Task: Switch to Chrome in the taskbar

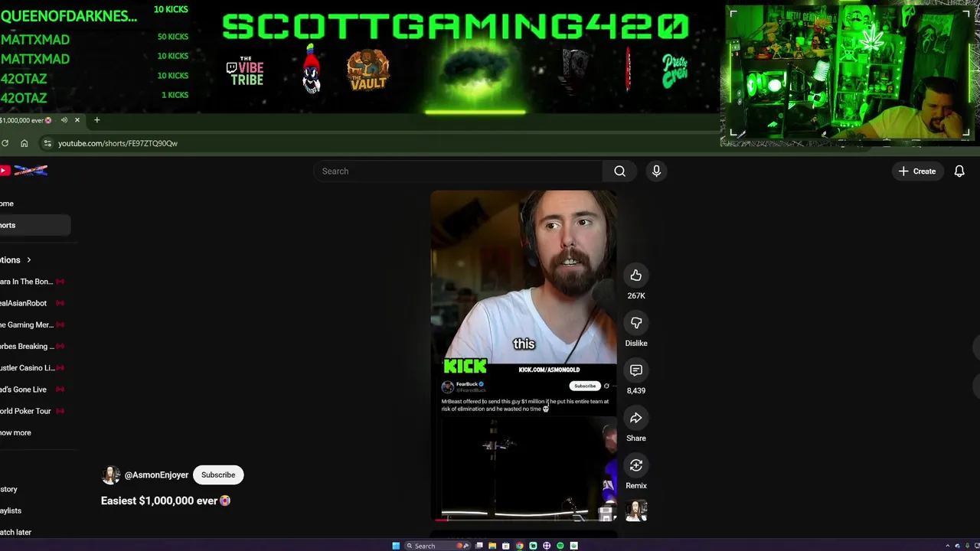Action: click(520, 546)
